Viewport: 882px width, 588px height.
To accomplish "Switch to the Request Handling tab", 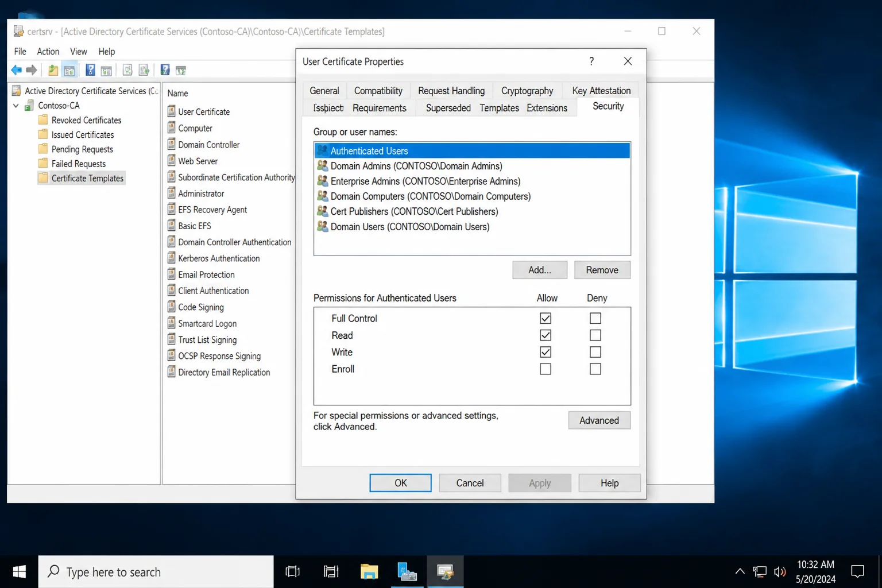I will coord(451,91).
